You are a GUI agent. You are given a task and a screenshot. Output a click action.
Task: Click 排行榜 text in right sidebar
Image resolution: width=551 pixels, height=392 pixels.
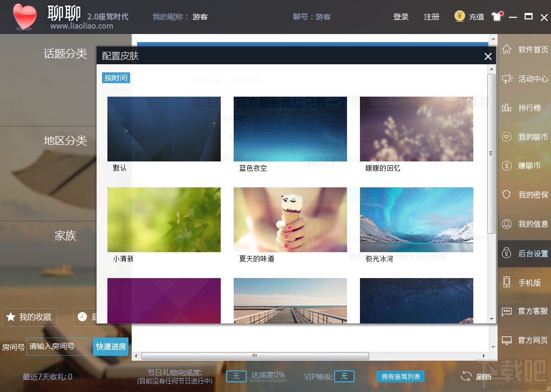click(529, 108)
